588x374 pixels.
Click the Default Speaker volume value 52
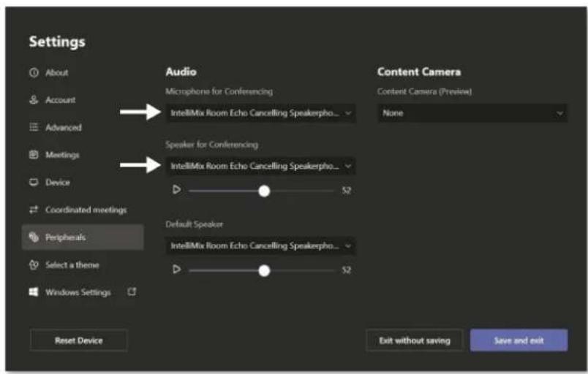[347, 270]
